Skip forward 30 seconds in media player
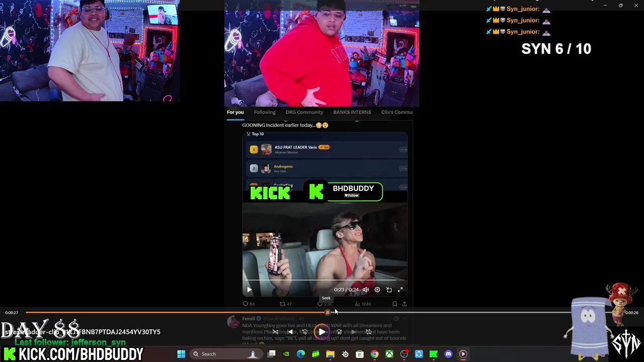This screenshot has width=644, height=362. coord(339,332)
